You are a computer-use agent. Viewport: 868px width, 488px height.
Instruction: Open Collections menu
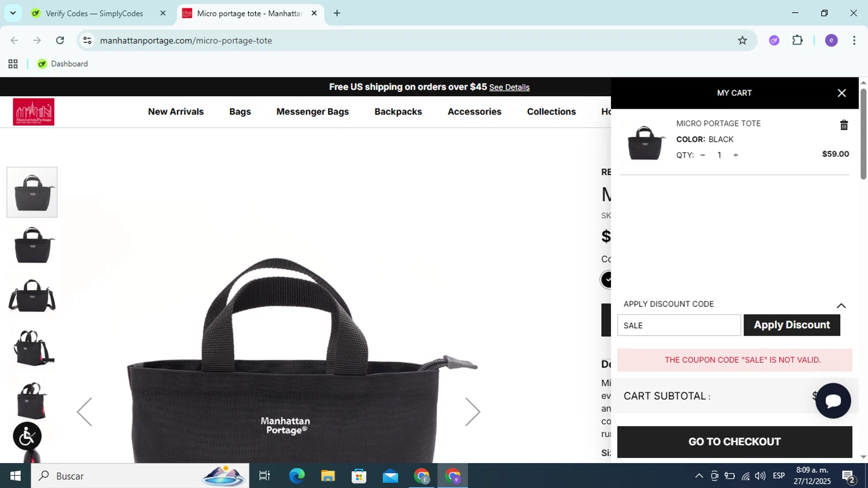tap(551, 112)
